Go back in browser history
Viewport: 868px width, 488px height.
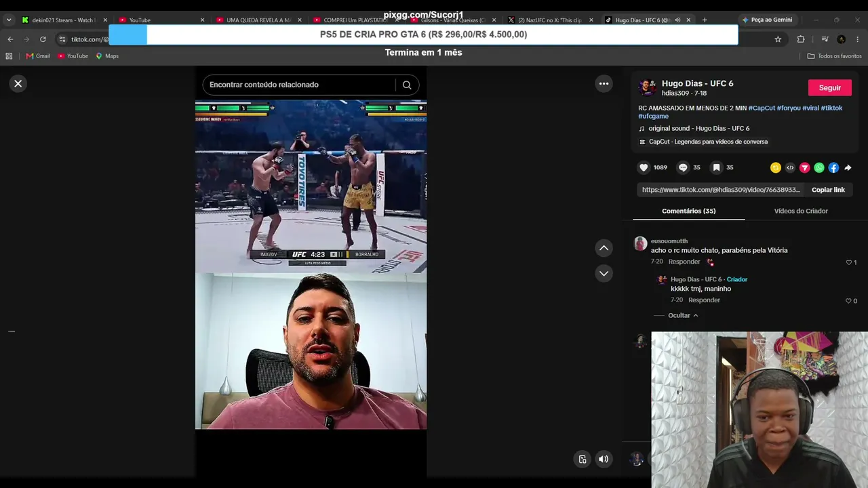click(10, 39)
